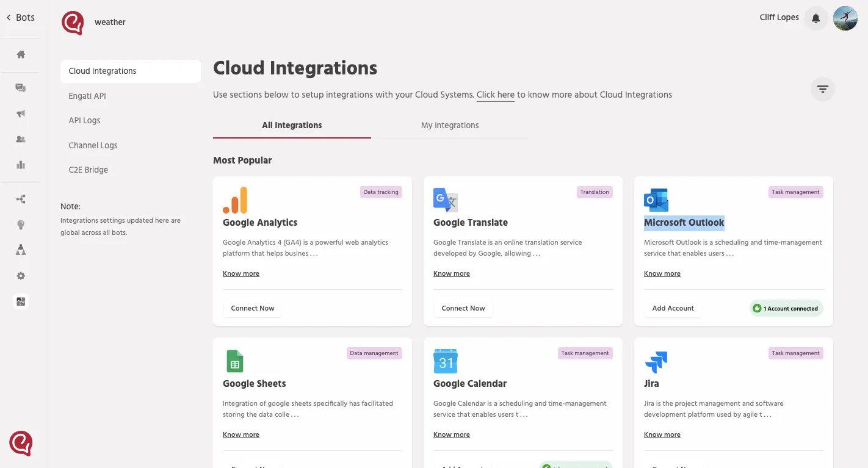The width and height of the screenshot is (868, 468).
Task: Select Cloud Integrations in the side menu
Action: click(x=131, y=71)
